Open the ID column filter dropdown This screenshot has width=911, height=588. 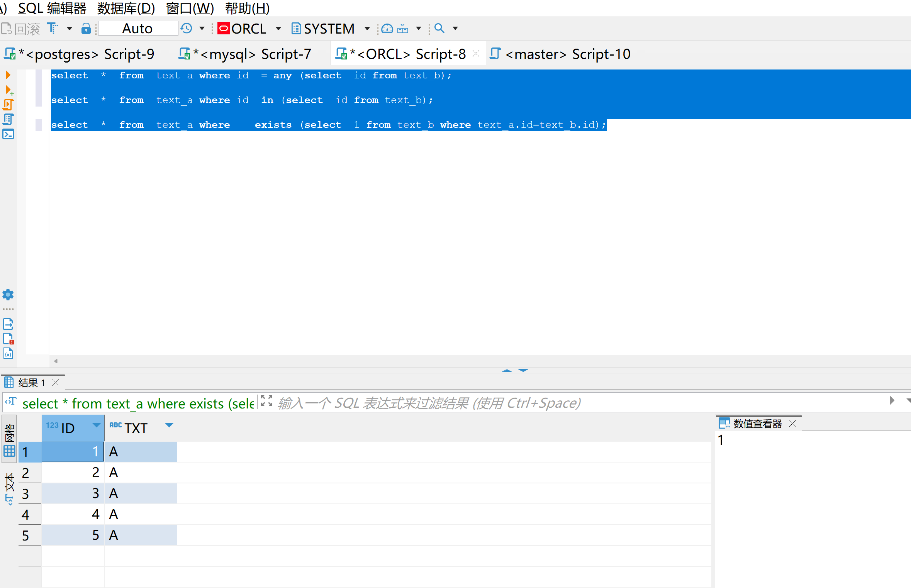click(x=96, y=425)
